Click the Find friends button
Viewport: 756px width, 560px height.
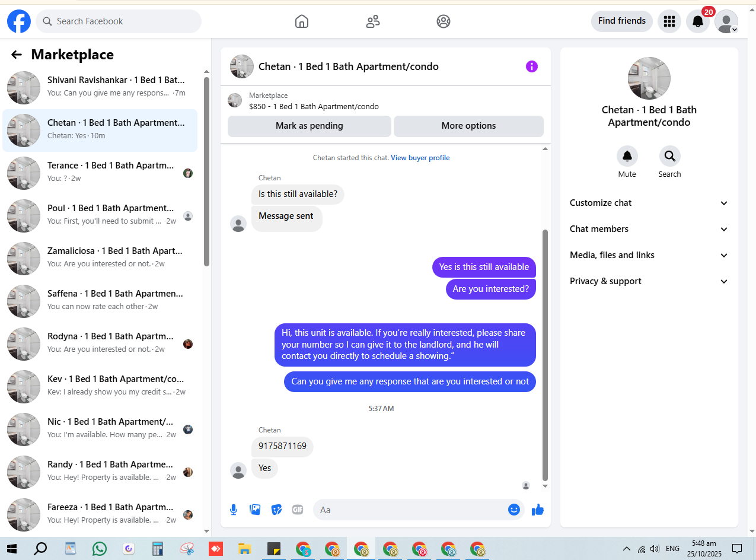click(622, 21)
